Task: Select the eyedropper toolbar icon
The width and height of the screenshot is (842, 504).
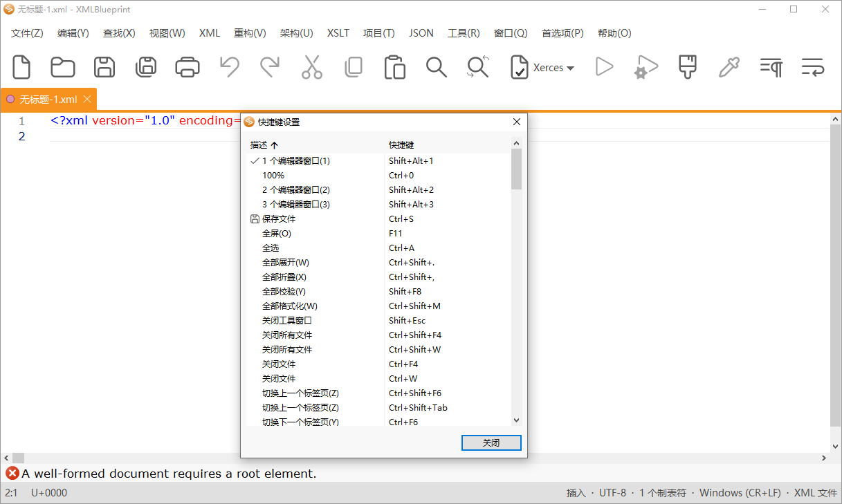Action: point(729,67)
